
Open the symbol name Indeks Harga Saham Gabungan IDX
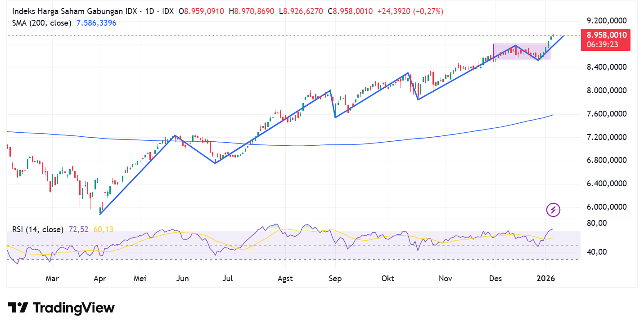pos(74,11)
